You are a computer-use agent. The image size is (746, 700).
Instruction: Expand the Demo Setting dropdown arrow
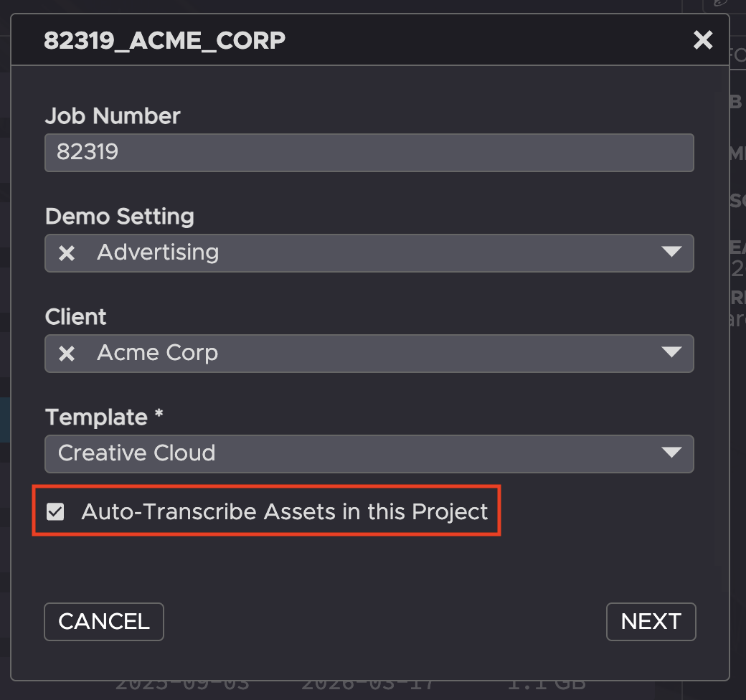click(x=671, y=252)
